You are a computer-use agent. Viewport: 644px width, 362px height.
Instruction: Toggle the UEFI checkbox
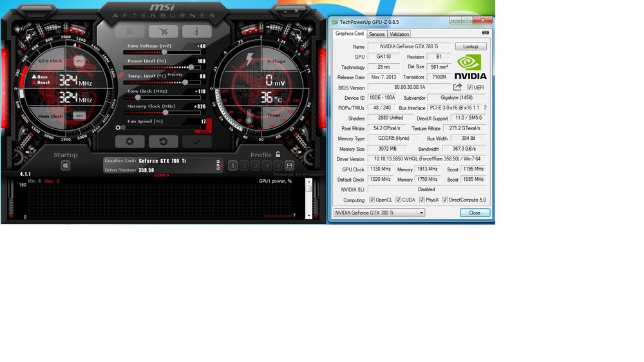[469, 88]
